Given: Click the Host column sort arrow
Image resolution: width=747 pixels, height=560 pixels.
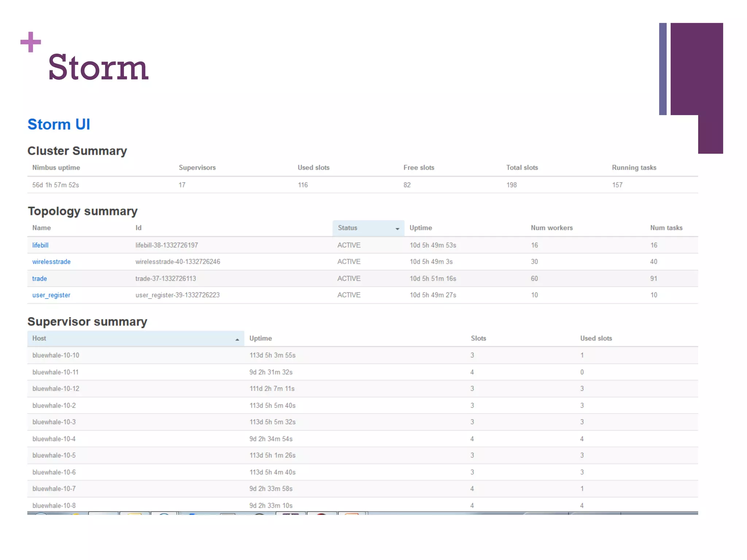Looking at the screenshot, I should (x=237, y=339).
